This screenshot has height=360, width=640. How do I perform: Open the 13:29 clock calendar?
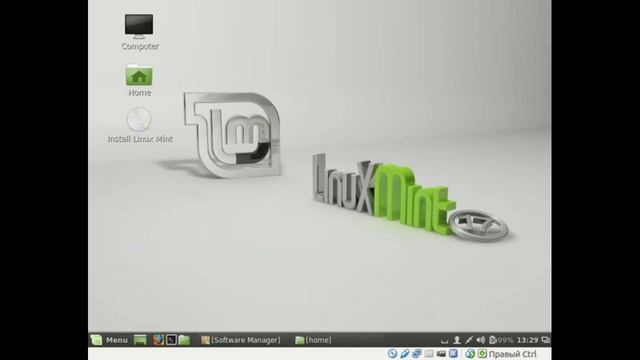(x=527, y=340)
